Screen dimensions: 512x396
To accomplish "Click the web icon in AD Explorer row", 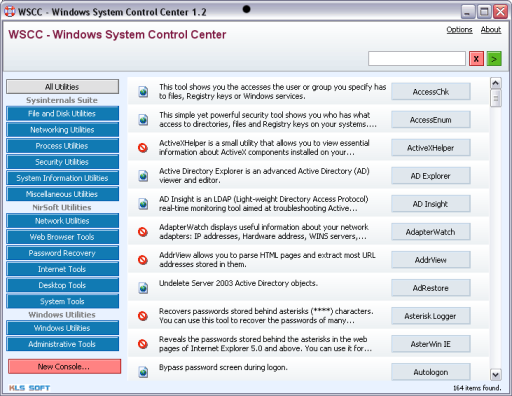I will pos(143,176).
